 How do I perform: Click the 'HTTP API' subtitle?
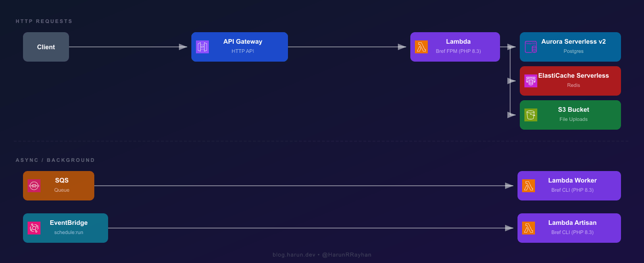tap(243, 51)
